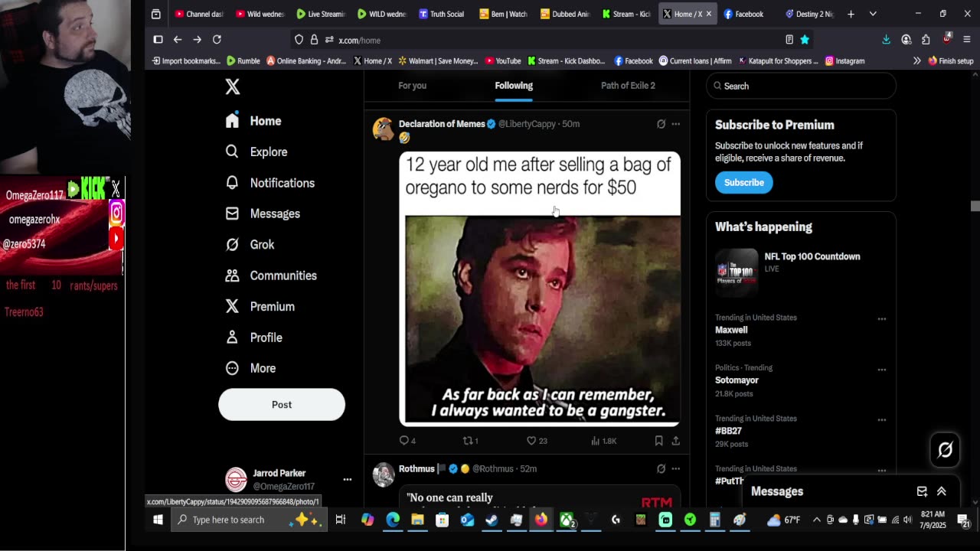This screenshot has height=551, width=980.
Task: Reload the page in Firefox
Action: point(217,40)
